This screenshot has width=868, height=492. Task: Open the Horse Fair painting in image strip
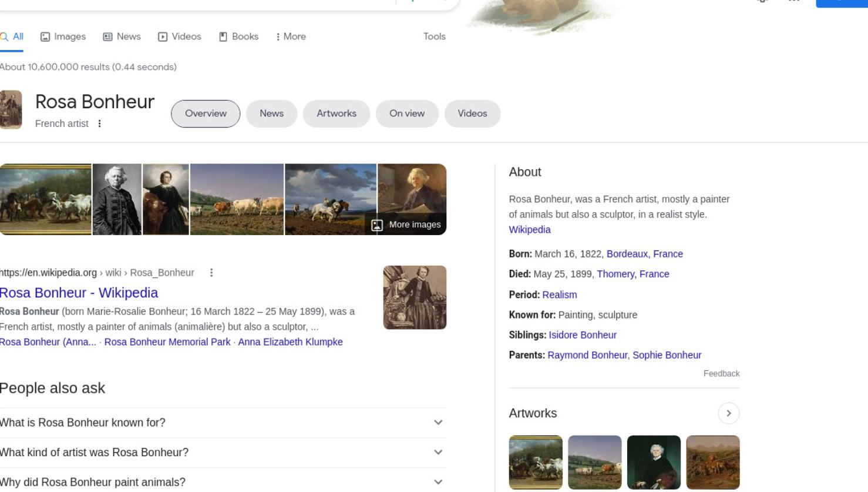pyautogui.click(x=45, y=199)
